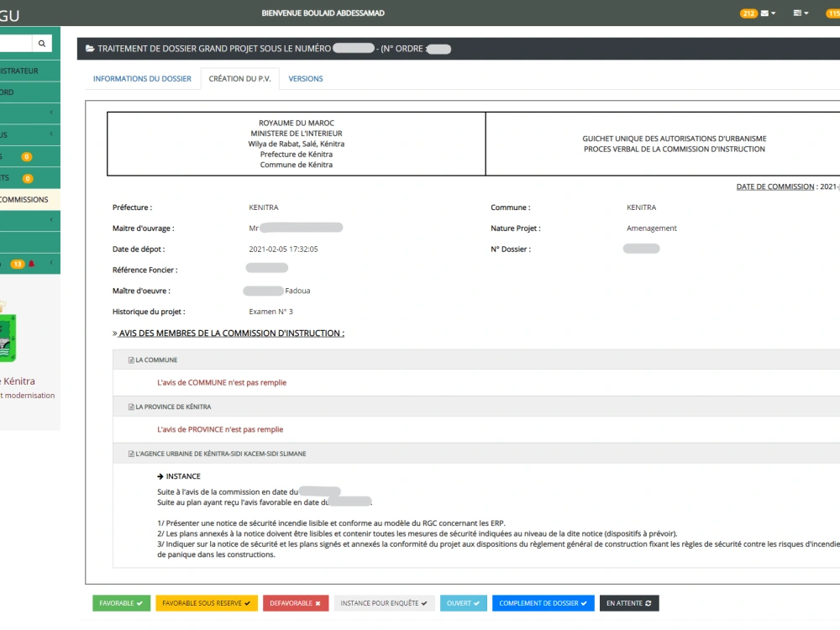Click the document icon beside LA PROVINCE DE KÉNITRA
Screen dimensions: 840x630
(131, 407)
